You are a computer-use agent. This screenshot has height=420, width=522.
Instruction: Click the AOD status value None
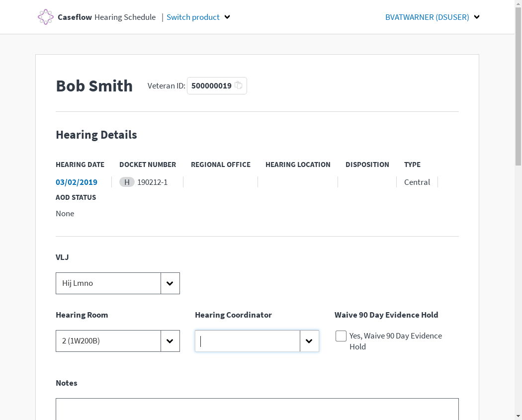coord(65,213)
